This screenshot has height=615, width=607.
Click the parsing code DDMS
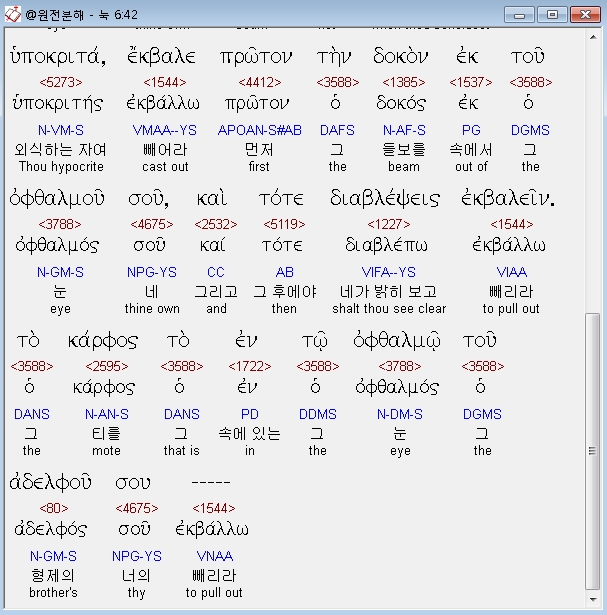(318, 414)
